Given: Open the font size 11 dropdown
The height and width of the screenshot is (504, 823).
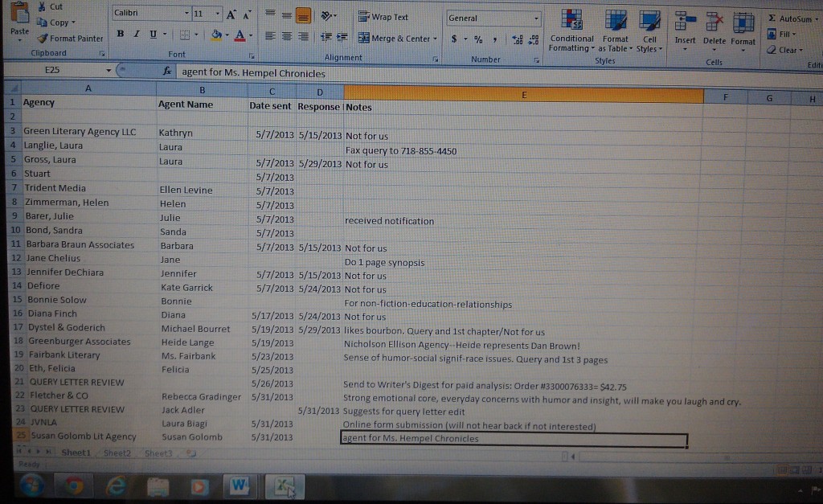Looking at the screenshot, I should [x=217, y=14].
